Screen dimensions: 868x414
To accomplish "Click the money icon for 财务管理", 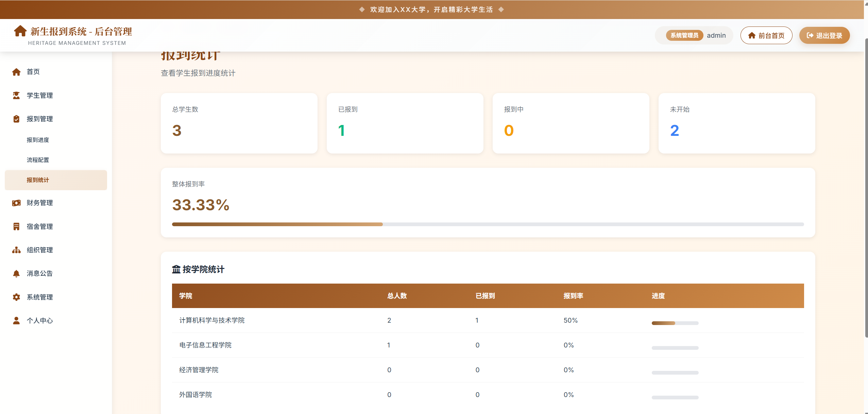I will (16, 203).
